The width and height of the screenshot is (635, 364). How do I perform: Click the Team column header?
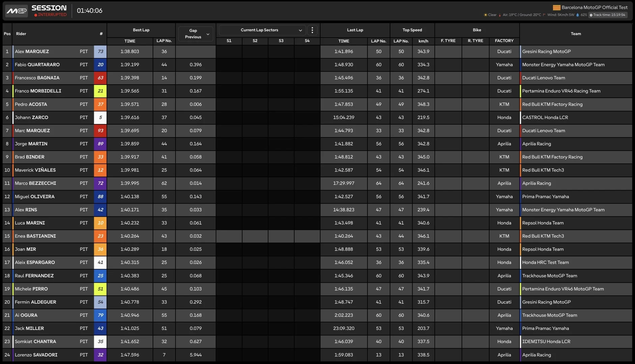coord(576,34)
